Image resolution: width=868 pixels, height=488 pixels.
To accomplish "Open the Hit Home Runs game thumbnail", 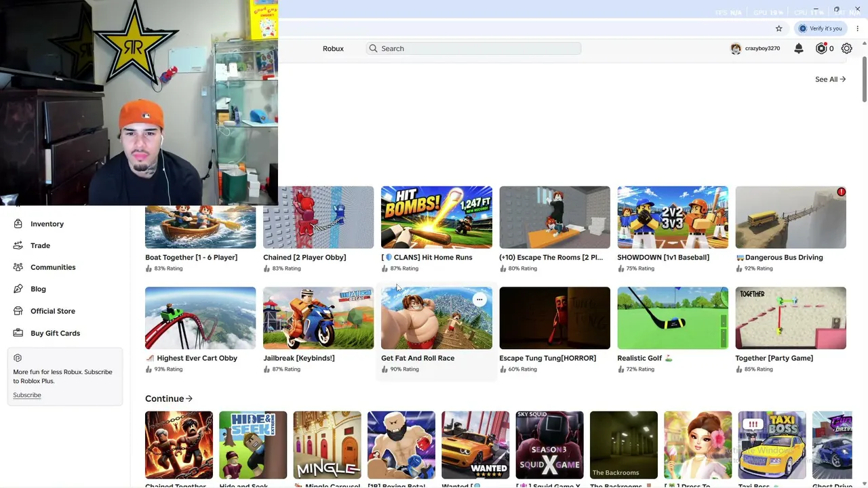I will [437, 218].
